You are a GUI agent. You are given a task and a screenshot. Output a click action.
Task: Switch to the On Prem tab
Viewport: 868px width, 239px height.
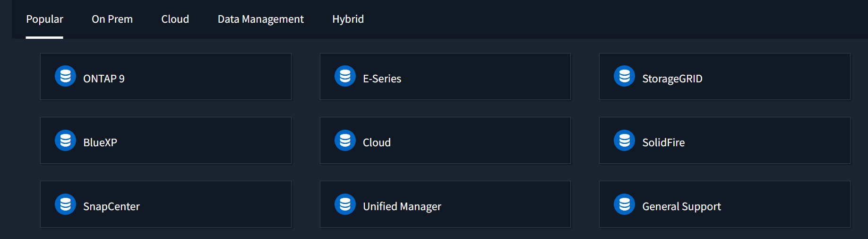[112, 19]
